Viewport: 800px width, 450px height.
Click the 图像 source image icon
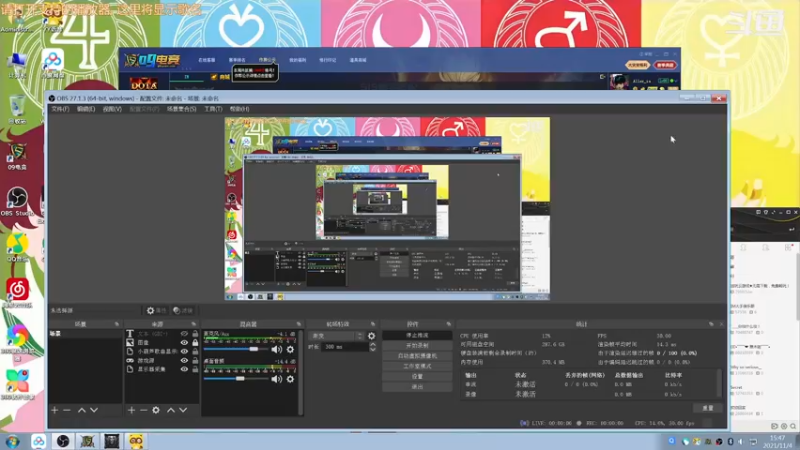pyautogui.click(x=130, y=342)
